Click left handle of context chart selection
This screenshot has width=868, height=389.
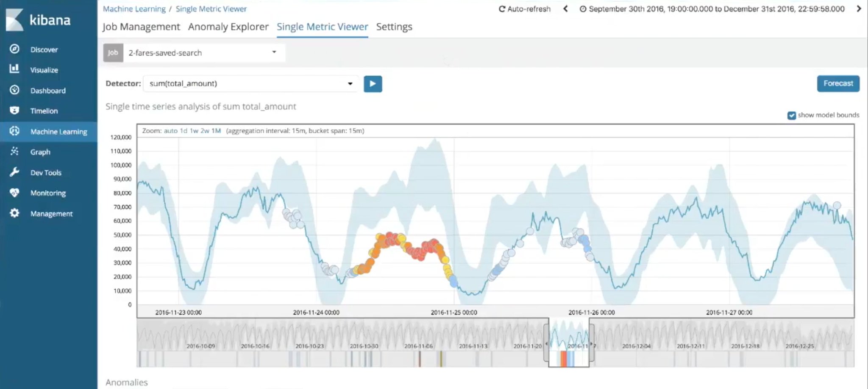click(x=546, y=343)
